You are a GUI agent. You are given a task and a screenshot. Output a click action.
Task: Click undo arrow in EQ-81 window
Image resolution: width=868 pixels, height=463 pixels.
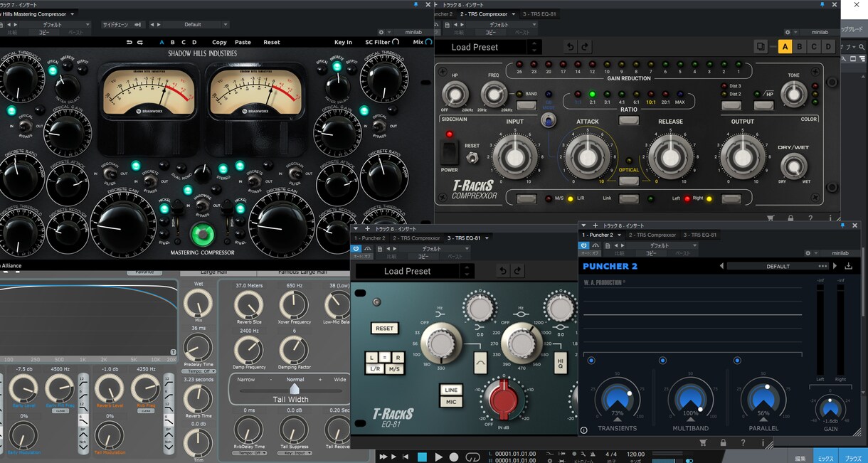503,271
